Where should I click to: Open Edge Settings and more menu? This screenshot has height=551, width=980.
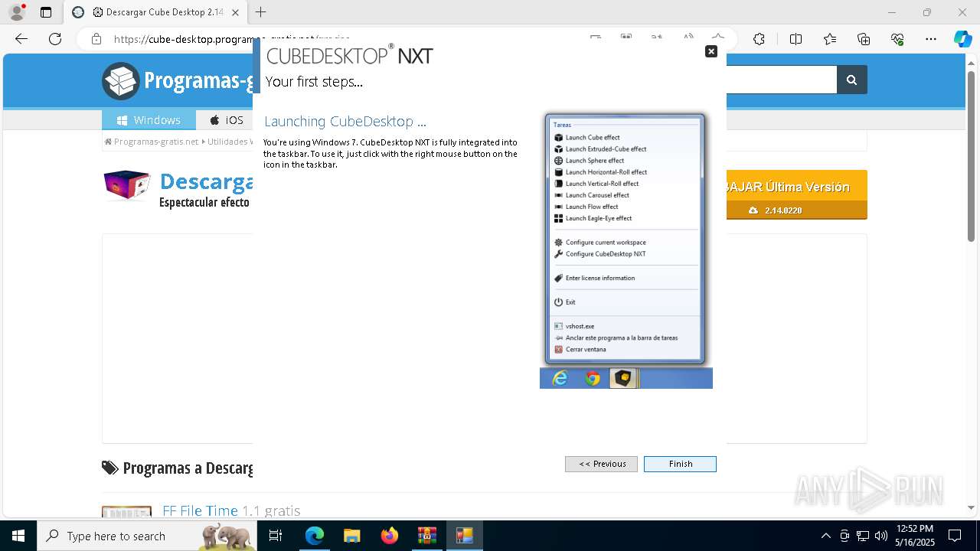(931, 39)
